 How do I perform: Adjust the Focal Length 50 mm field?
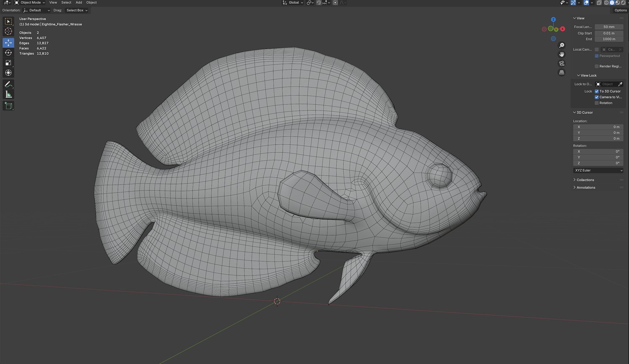coord(609,27)
